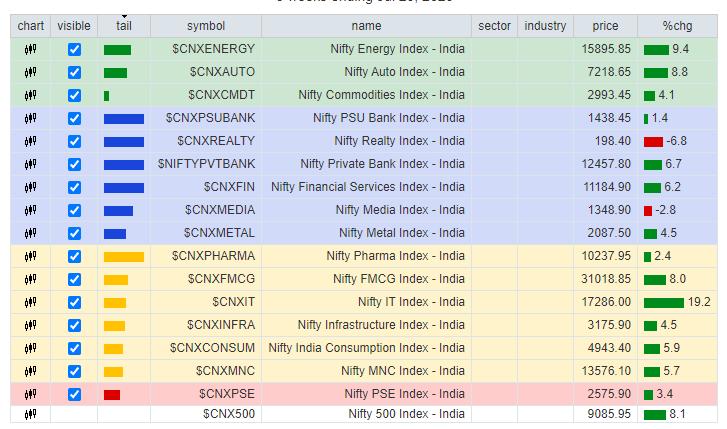Open chart icon for $CNXENERGY row
The width and height of the screenshot is (727, 429).
[30, 49]
